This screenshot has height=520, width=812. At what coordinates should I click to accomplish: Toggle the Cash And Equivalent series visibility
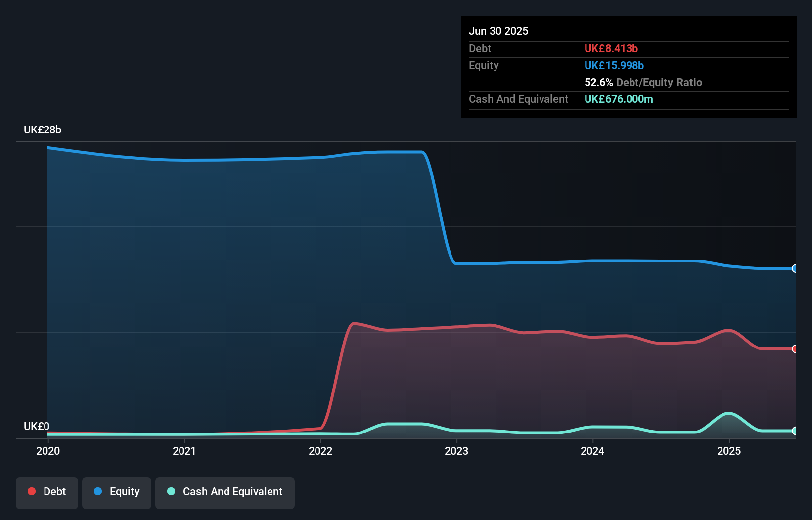tap(225, 492)
